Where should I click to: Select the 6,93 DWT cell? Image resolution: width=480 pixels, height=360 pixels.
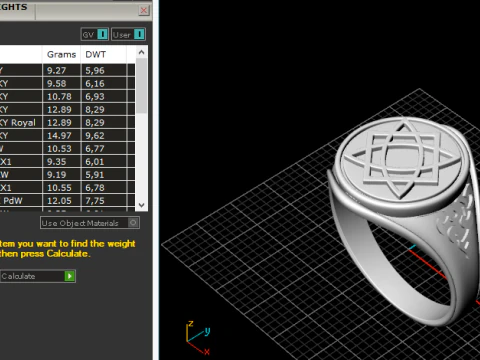click(x=104, y=96)
